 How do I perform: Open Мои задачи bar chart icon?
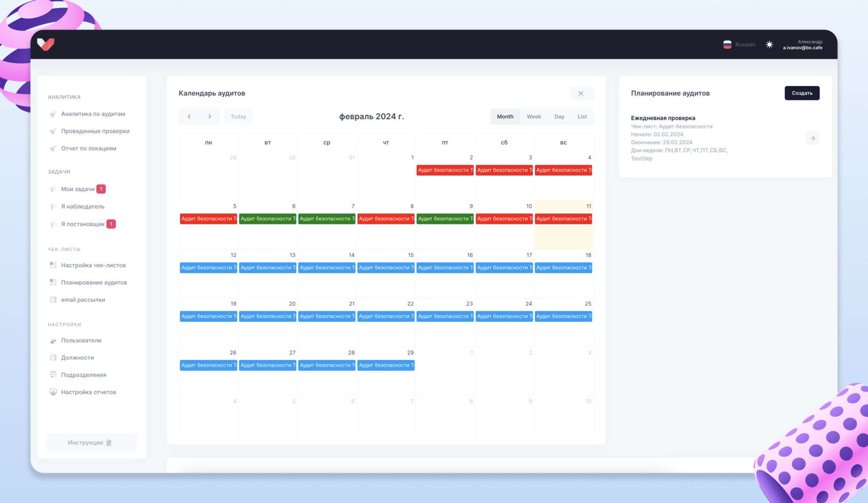coord(53,189)
